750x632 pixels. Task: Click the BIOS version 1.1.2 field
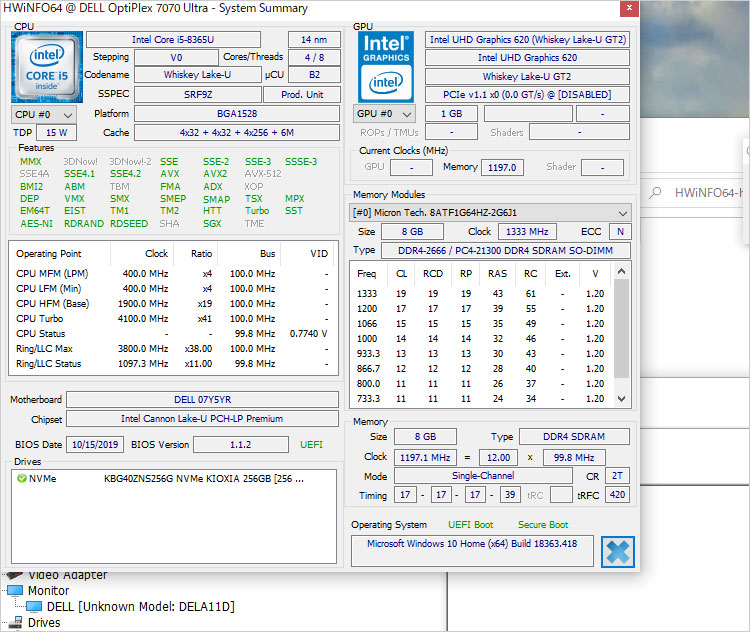(x=241, y=444)
